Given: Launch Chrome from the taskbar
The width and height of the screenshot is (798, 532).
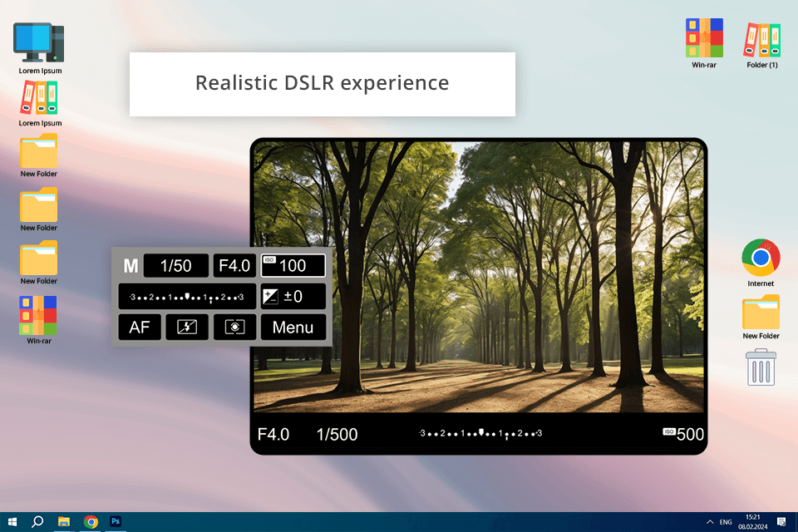Looking at the screenshot, I should coord(91,522).
